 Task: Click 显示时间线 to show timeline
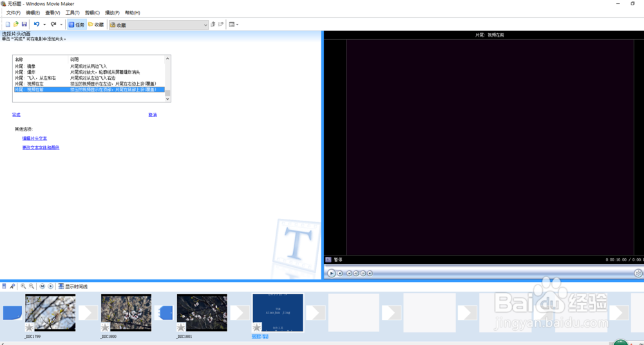73,286
